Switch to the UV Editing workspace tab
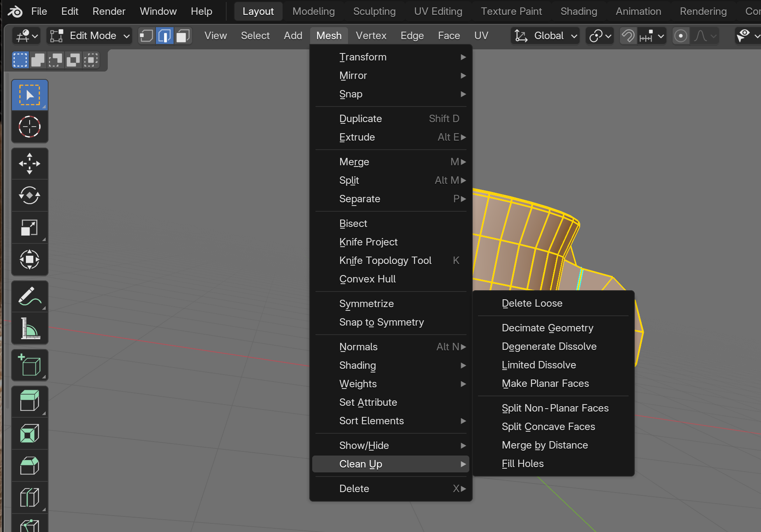 pos(438,12)
